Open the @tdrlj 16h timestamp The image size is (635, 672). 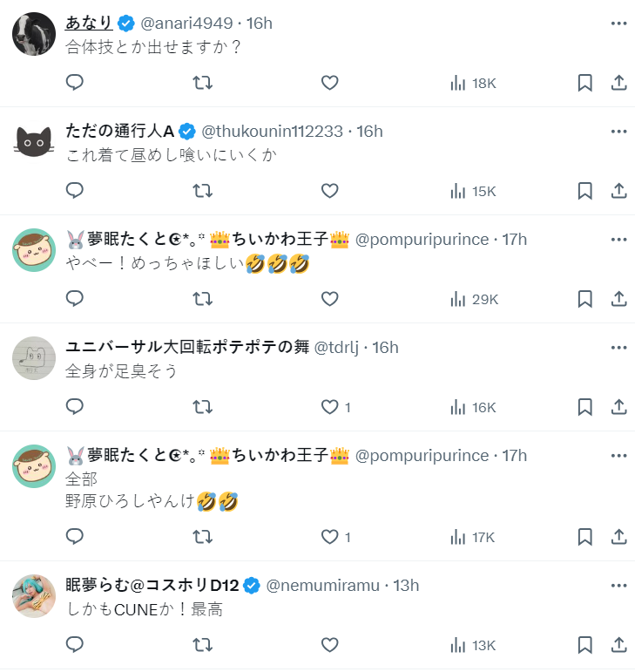[385, 348]
